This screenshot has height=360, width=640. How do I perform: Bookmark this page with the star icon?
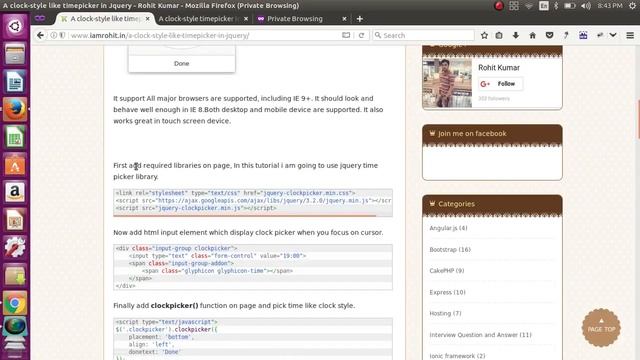[484, 36]
